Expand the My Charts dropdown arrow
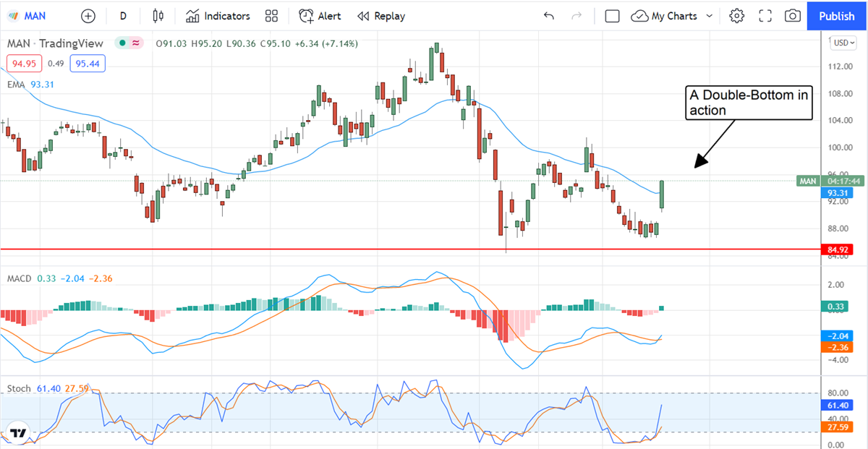Image resolution: width=868 pixels, height=449 pixels. (709, 16)
